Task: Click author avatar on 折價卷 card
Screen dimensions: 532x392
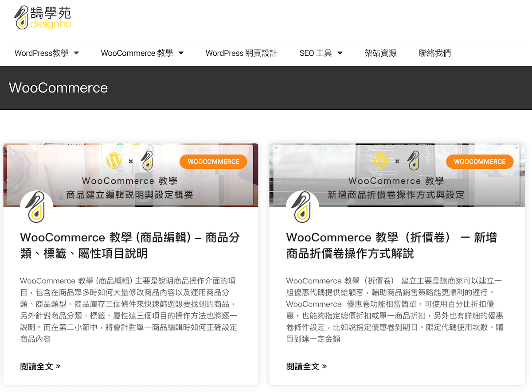Action: 303,207
